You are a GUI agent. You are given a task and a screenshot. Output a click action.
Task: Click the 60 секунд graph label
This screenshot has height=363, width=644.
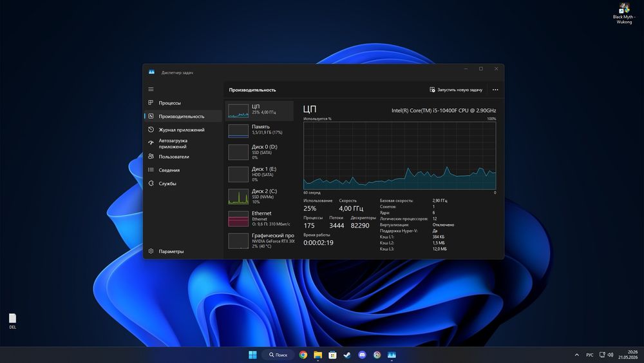pyautogui.click(x=312, y=193)
